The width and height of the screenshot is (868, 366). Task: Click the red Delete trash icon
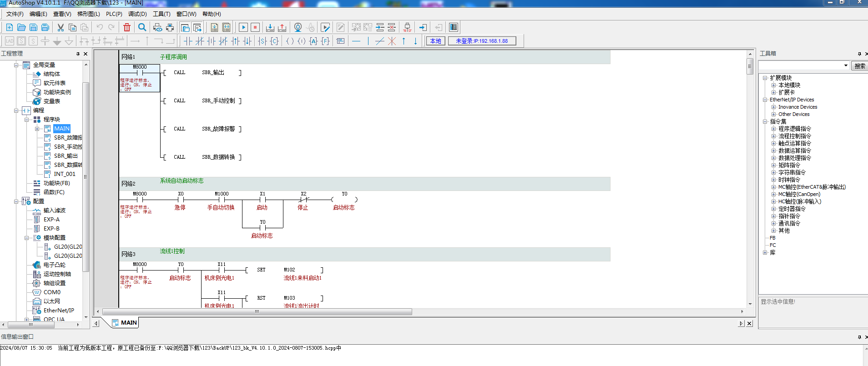[x=127, y=27]
